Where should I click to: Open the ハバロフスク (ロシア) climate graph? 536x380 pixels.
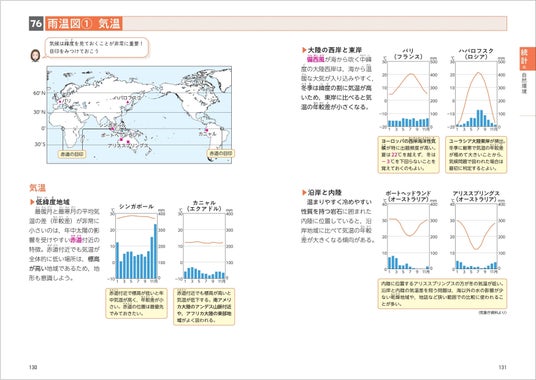tap(476, 90)
